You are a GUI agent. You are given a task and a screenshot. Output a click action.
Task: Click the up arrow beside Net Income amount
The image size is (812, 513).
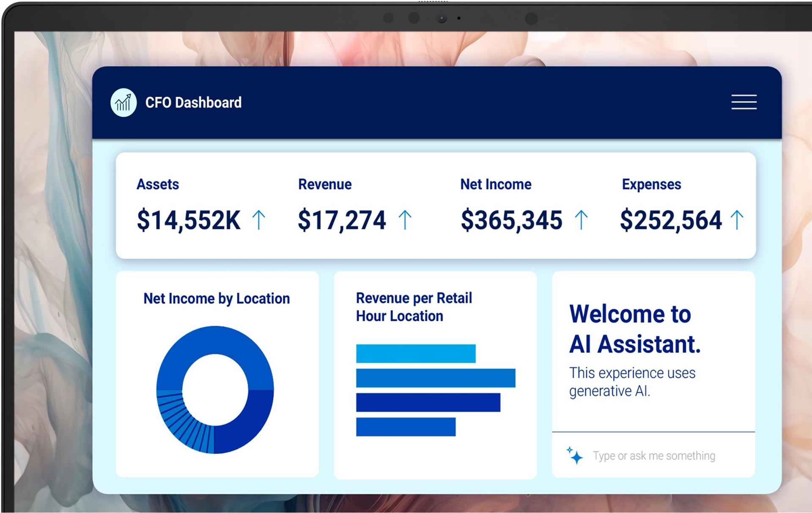[581, 220]
